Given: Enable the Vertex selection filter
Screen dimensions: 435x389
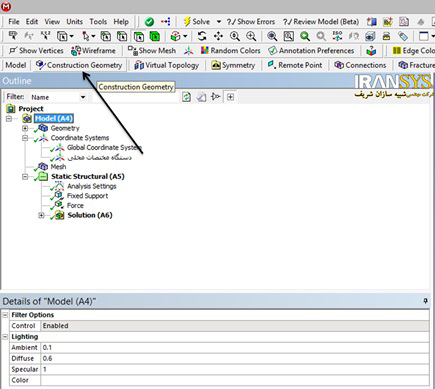Looking at the screenshot, I should pyautogui.click(x=106, y=36).
